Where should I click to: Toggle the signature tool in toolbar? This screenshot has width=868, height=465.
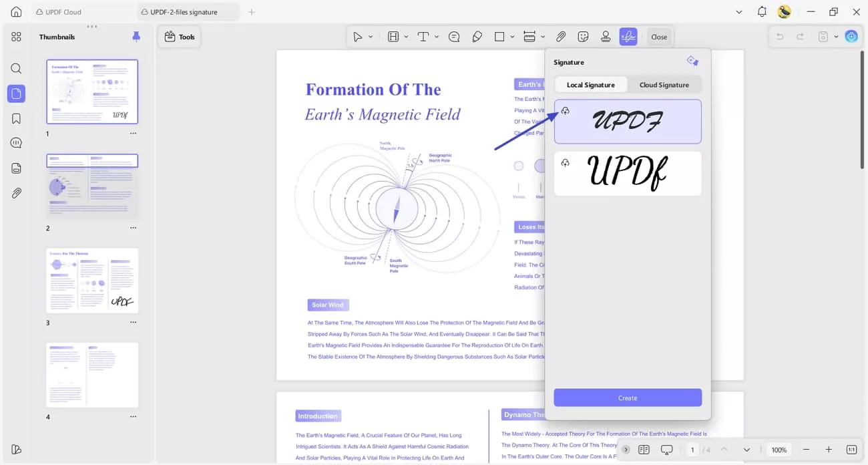coord(628,37)
